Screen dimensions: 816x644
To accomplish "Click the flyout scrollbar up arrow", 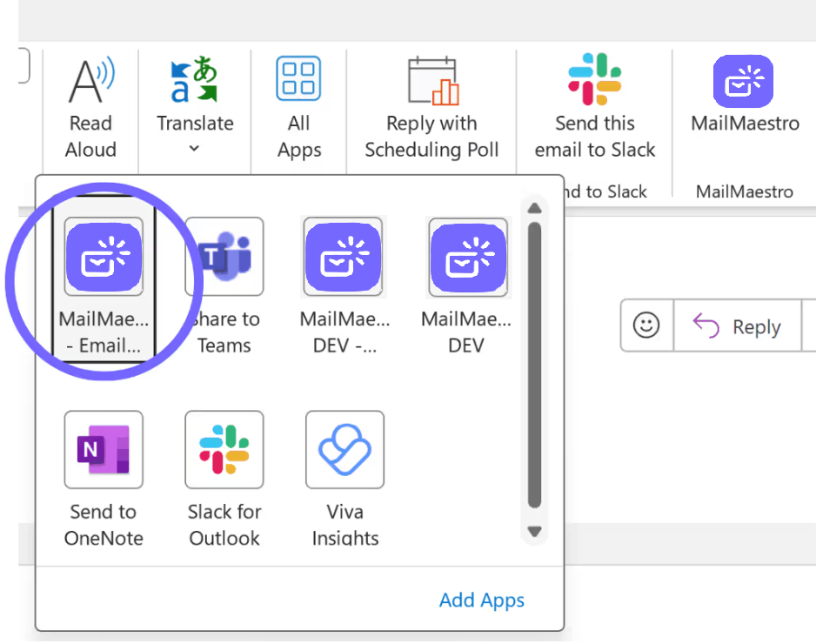I will (534, 208).
